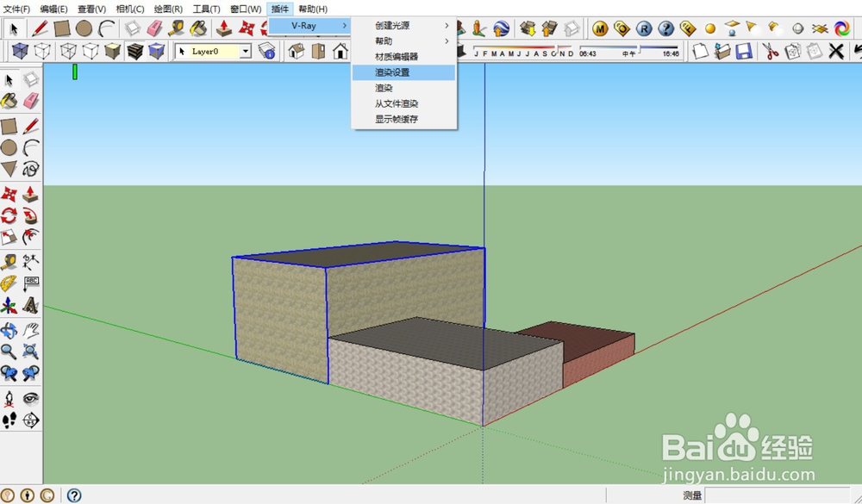Screen dimensions: 862x504
Task: Choose 渲染 in V-Ray menu
Action: click(x=404, y=88)
